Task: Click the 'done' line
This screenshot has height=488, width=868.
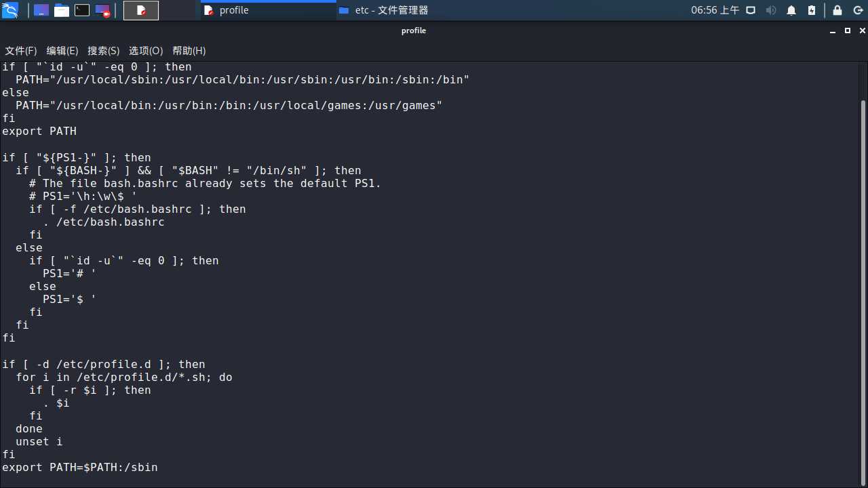Action: point(29,428)
